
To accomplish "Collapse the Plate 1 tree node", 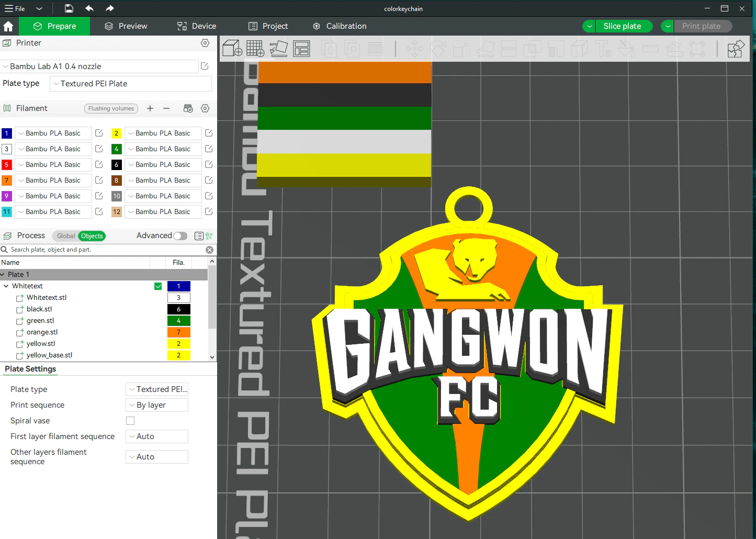I will pyautogui.click(x=3, y=275).
